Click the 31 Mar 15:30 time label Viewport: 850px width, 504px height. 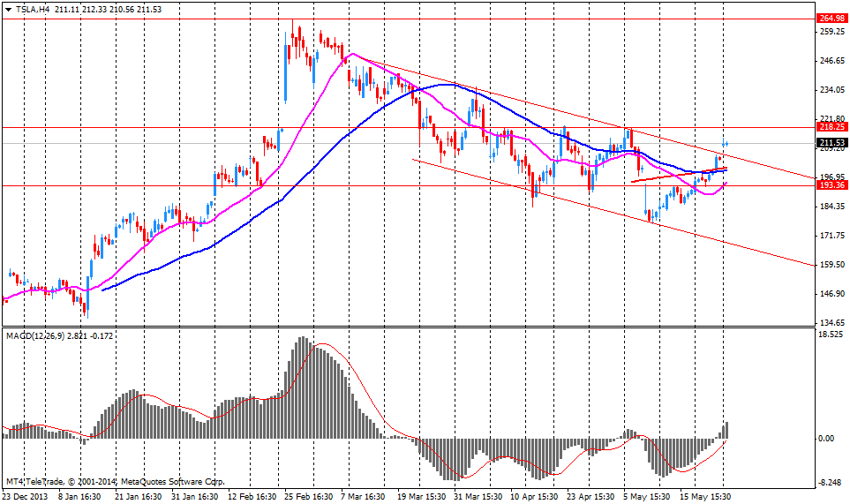[478, 496]
